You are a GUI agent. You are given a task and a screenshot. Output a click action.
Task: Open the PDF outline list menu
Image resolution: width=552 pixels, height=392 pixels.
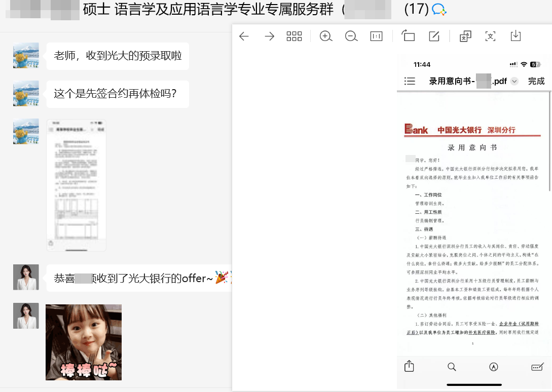point(410,81)
